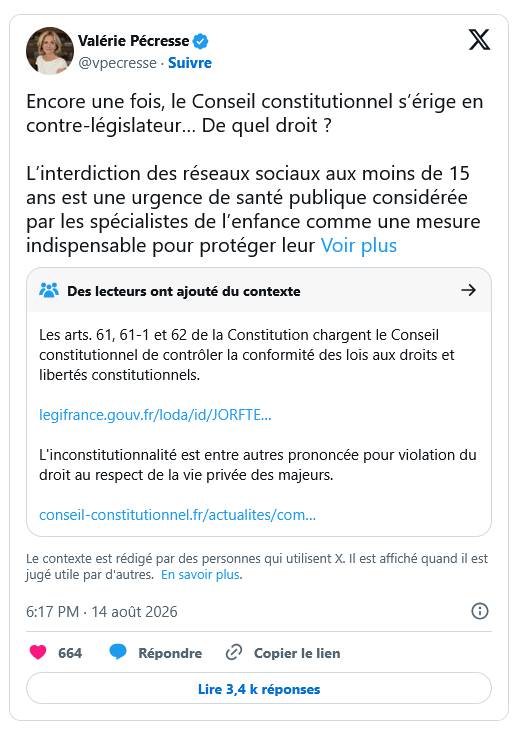Image resolution: width=518 pixels, height=729 pixels.
Task: Click the community notes people icon
Action: (49, 291)
